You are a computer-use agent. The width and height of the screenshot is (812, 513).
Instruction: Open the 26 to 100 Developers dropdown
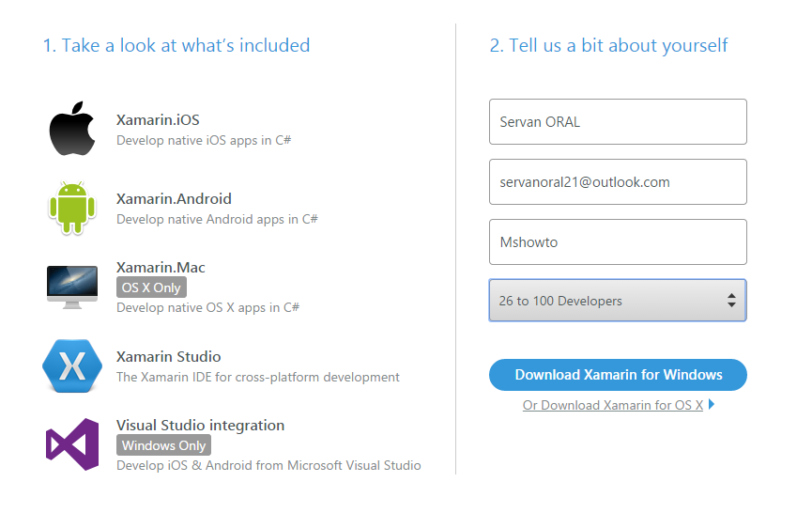coord(618,301)
